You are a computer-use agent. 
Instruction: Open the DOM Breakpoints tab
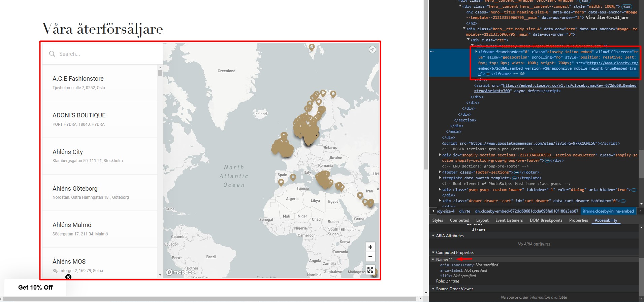point(546,220)
